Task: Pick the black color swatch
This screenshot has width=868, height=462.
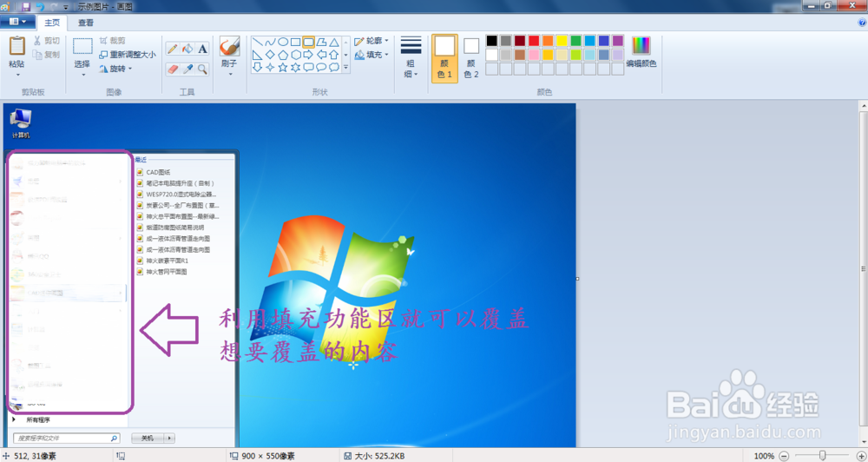Action: click(x=491, y=41)
